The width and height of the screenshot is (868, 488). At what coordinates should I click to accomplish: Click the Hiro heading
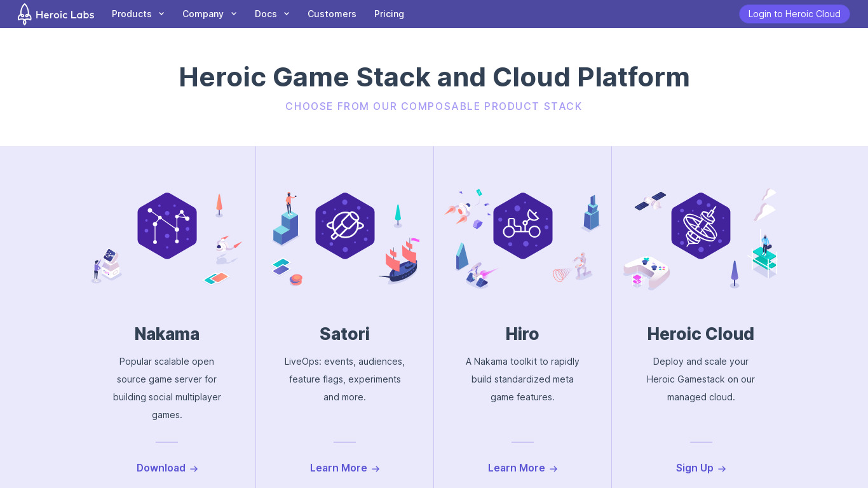[x=522, y=334]
